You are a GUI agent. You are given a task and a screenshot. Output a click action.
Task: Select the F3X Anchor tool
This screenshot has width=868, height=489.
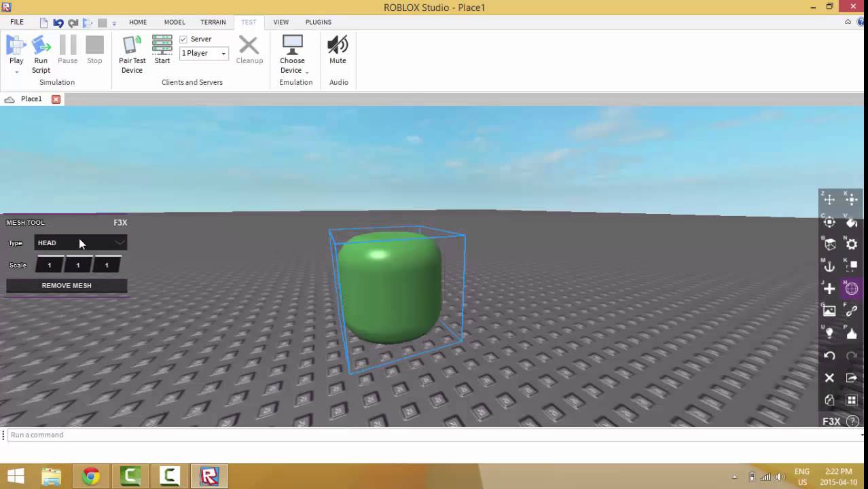click(x=829, y=266)
